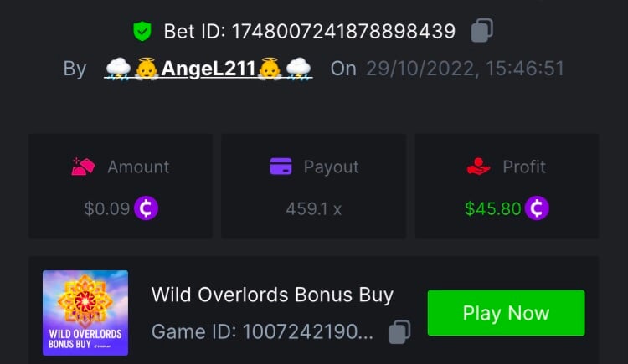Screen dimensions: 628x364
Task: Click the Play Now button
Action: point(507,313)
